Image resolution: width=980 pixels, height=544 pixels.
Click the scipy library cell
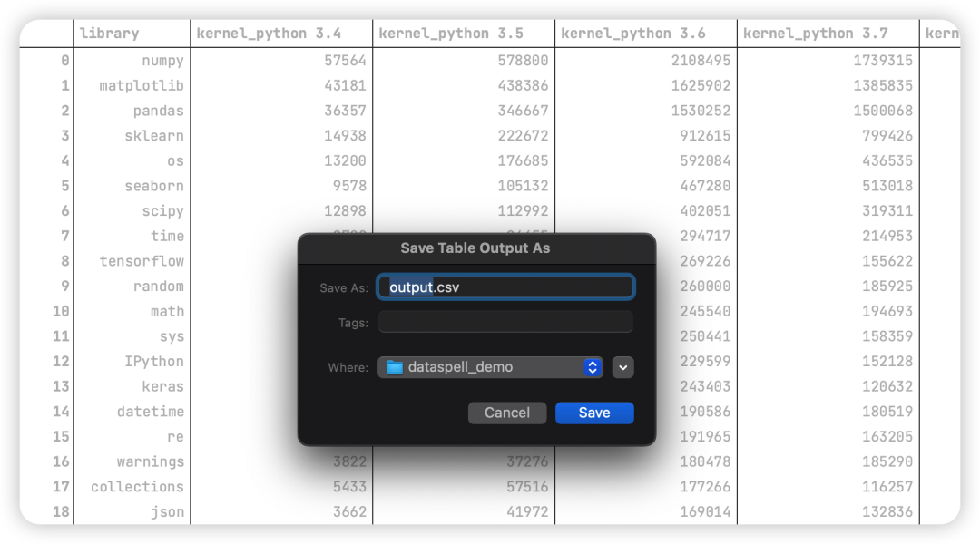coord(162,210)
